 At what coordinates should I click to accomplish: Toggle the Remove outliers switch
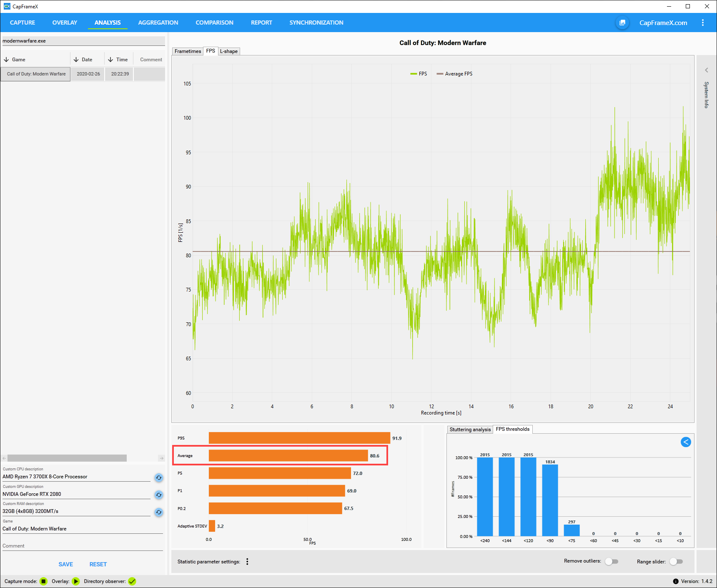pyautogui.click(x=612, y=561)
